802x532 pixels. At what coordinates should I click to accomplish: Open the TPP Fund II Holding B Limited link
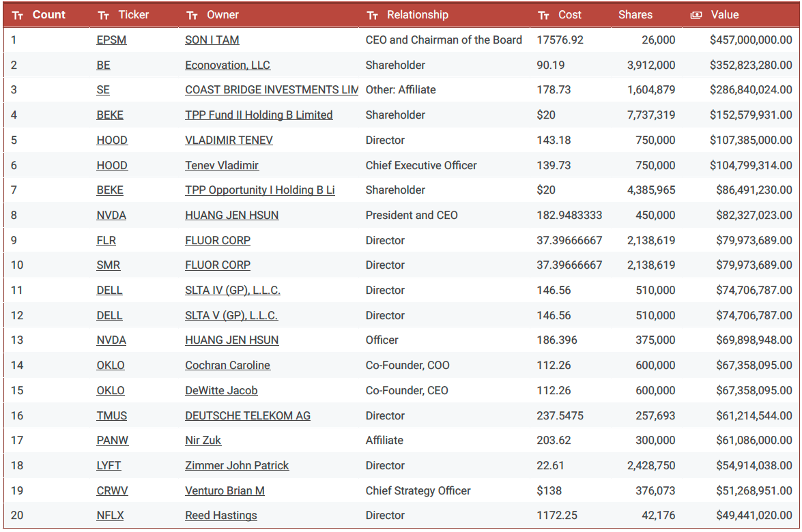[259, 115]
